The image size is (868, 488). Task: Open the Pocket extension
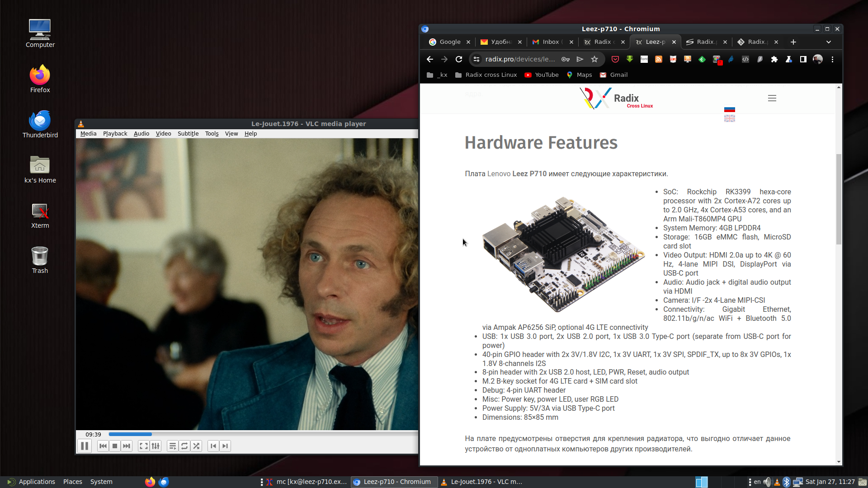pyautogui.click(x=615, y=59)
